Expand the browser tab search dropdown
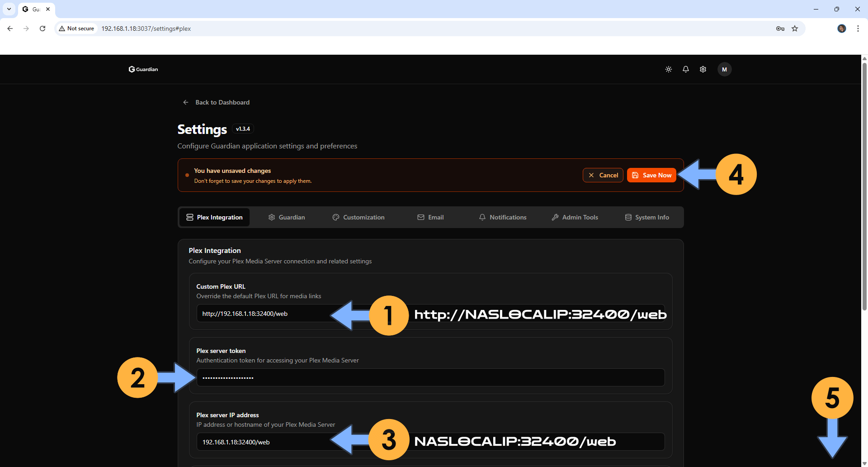Viewport: 868px width, 467px height. [9, 9]
